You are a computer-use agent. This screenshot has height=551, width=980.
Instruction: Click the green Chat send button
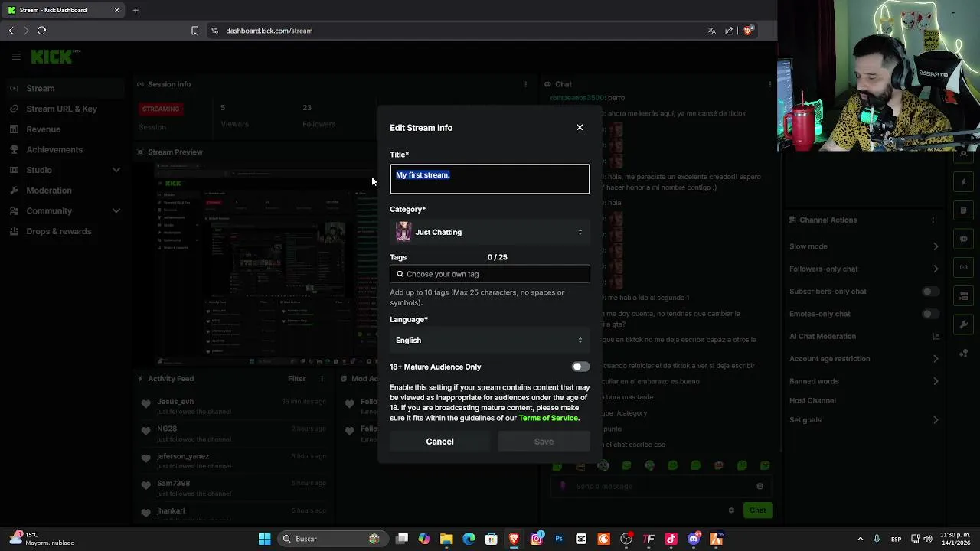coord(757,510)
